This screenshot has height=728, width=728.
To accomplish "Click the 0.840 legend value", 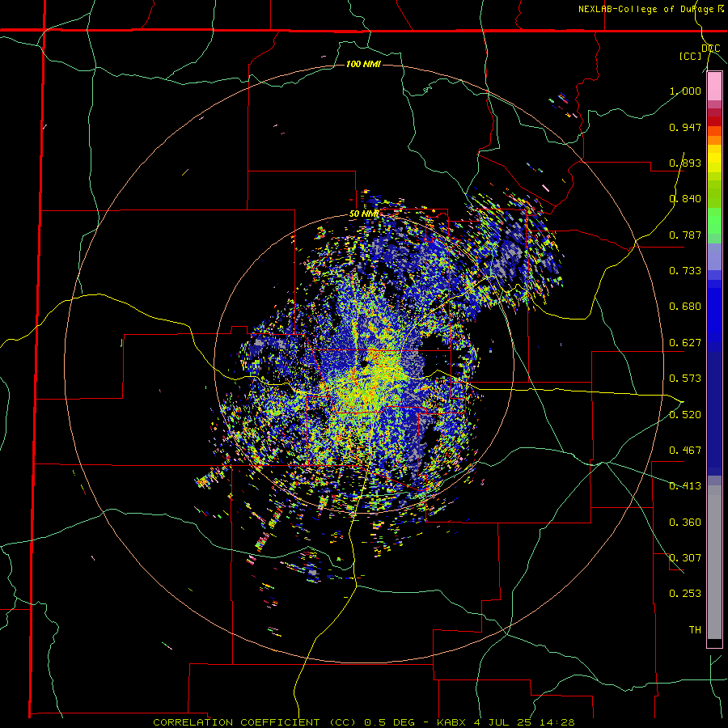I will coord(685,199).
